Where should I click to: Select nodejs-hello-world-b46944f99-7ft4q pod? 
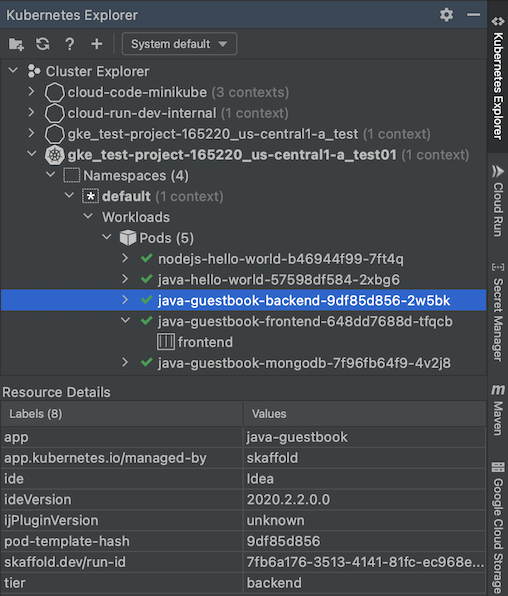[281, 259]
